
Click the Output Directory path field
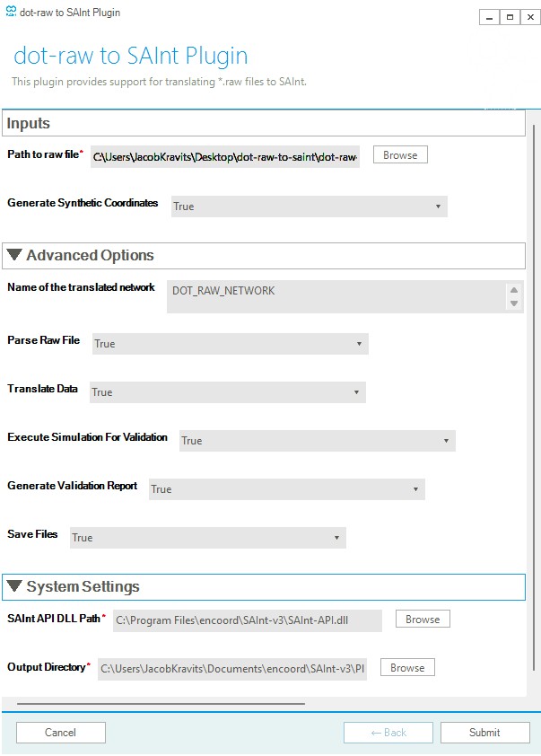231,669
